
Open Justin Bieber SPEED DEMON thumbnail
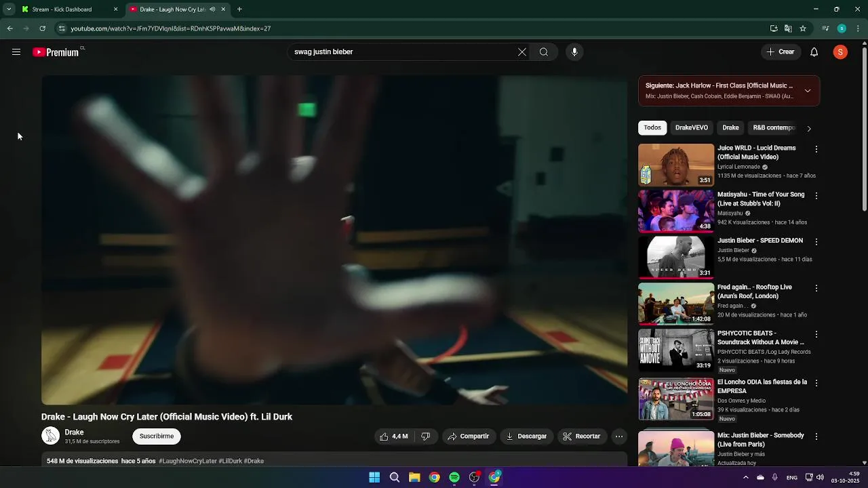pyautogui.click(x=676, y=258)
